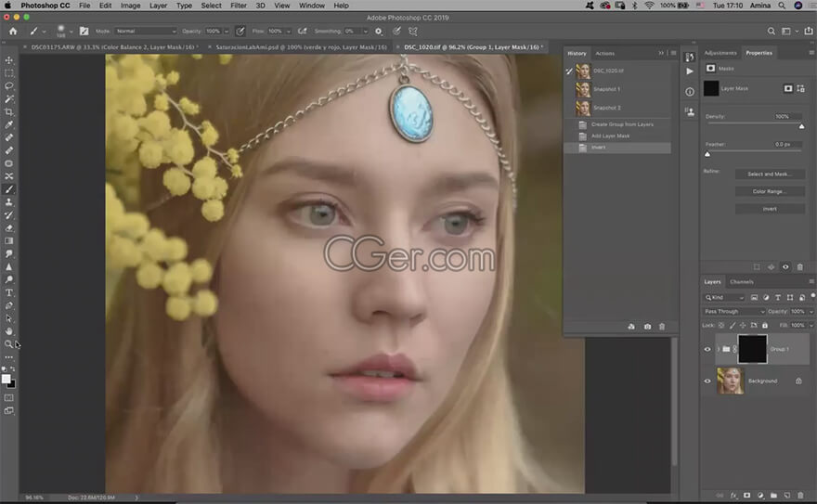Screen dimensions: 817x504
Task: Open the brush preset picker arrow
Action: (x=71, y=32)
